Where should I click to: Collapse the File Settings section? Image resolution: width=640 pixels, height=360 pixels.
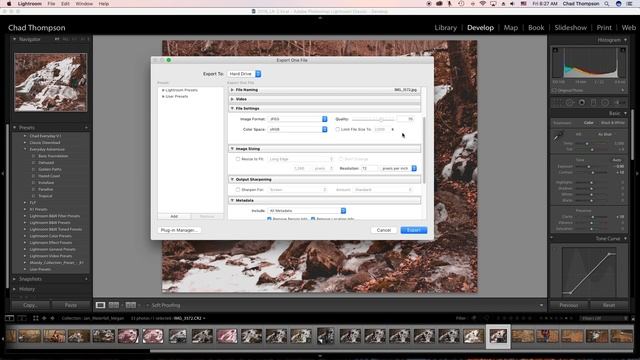[x=232, y=109]
